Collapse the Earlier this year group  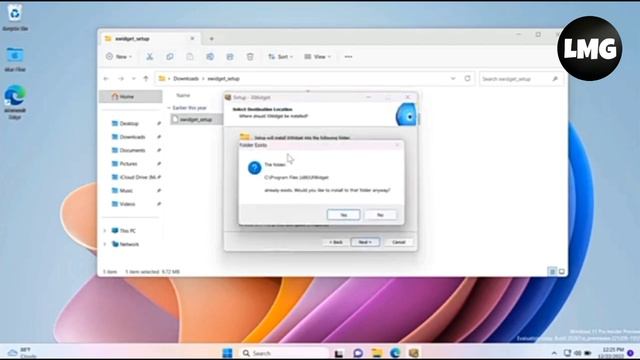169,108
